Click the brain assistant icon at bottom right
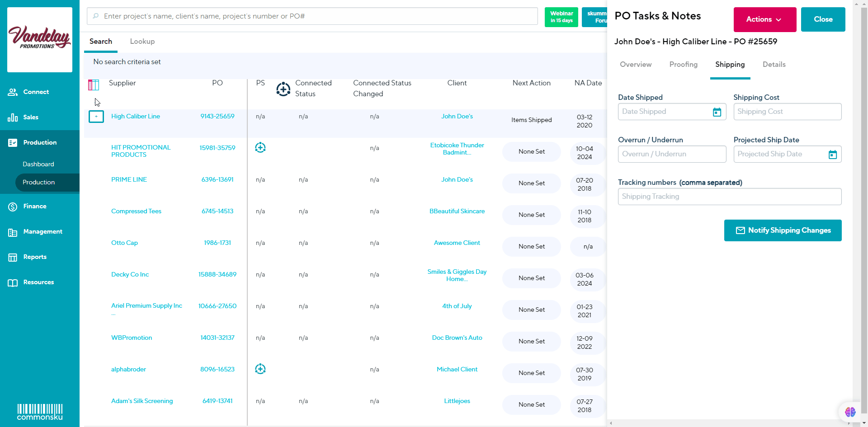868x427 pixels. click(x=850, y=412)
